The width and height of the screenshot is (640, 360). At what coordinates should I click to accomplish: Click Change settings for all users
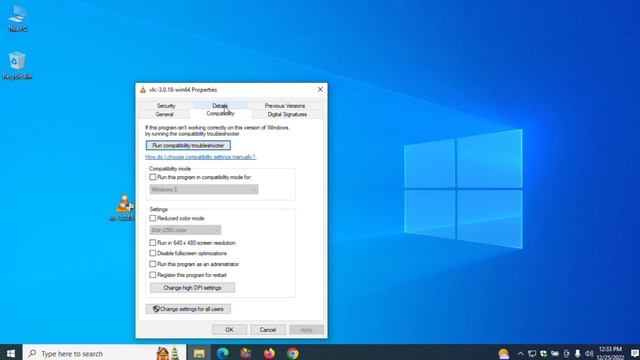tap(188, 309)
